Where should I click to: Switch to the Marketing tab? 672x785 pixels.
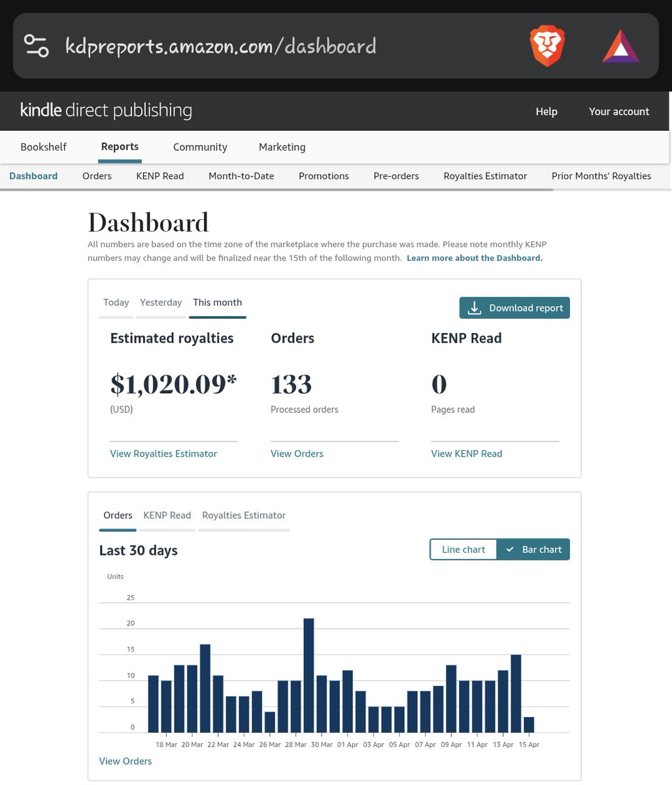tap(282, 147)
